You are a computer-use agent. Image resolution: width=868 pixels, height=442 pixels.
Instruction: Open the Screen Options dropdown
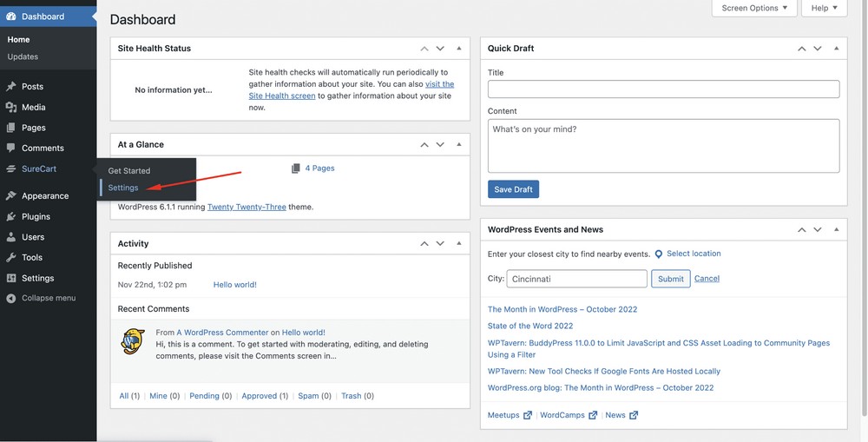tap(754, 8)
